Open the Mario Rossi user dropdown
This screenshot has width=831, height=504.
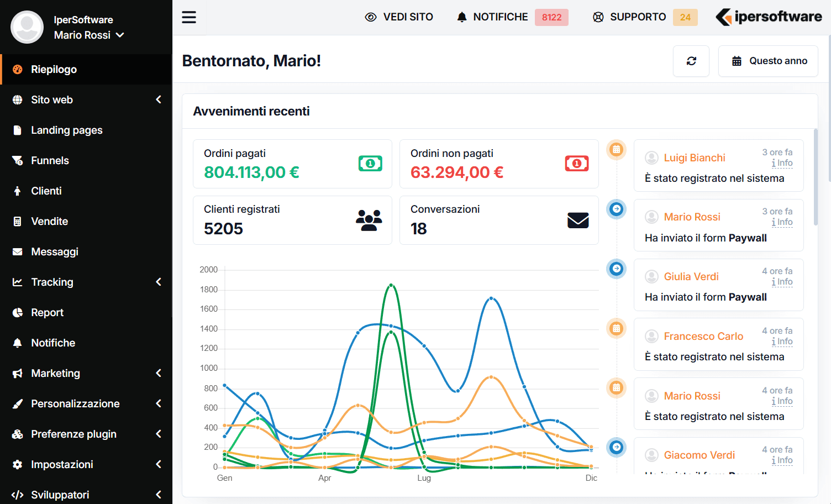pyautogui.click(x=89, y=35)
